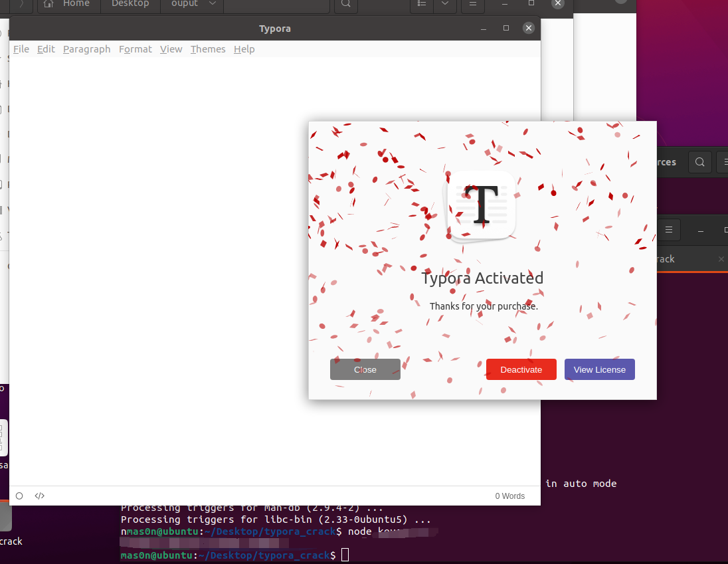Toggle source code mode icon
The height and width of the screenshot is (564, 728).
click(39, 496)
